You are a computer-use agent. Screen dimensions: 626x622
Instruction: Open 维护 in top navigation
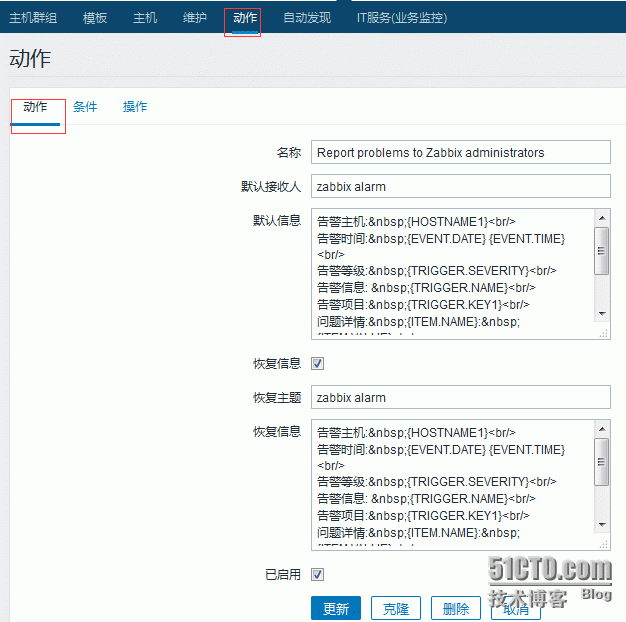(195, 18)
